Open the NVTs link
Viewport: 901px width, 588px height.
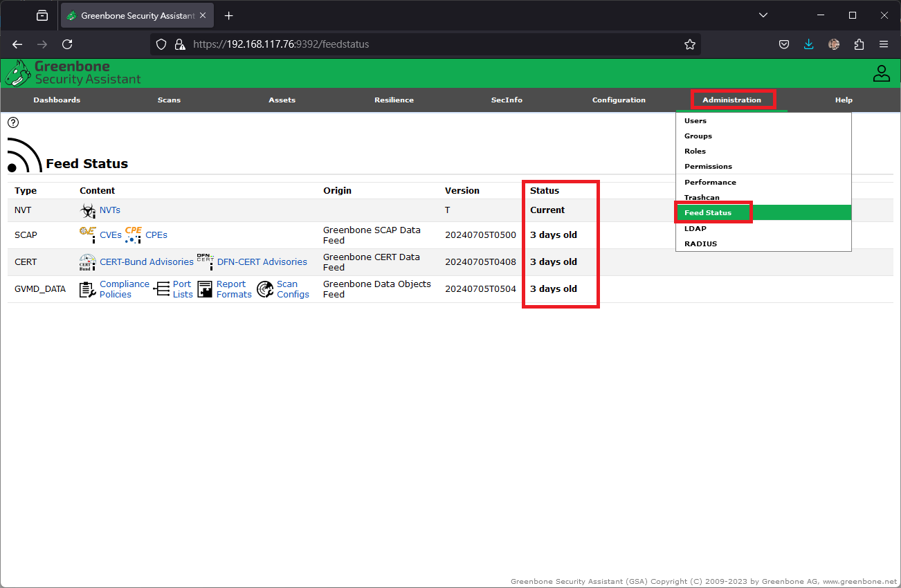point(110,210)
